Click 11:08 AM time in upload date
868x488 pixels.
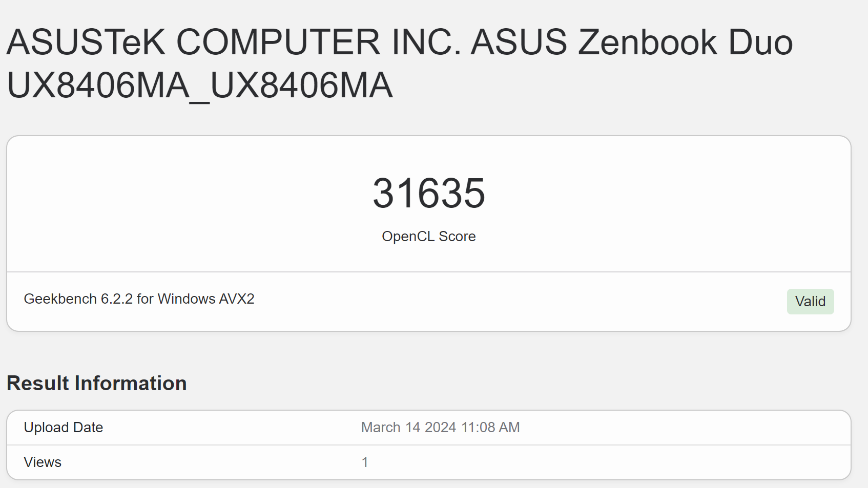(x=490, y=428)
